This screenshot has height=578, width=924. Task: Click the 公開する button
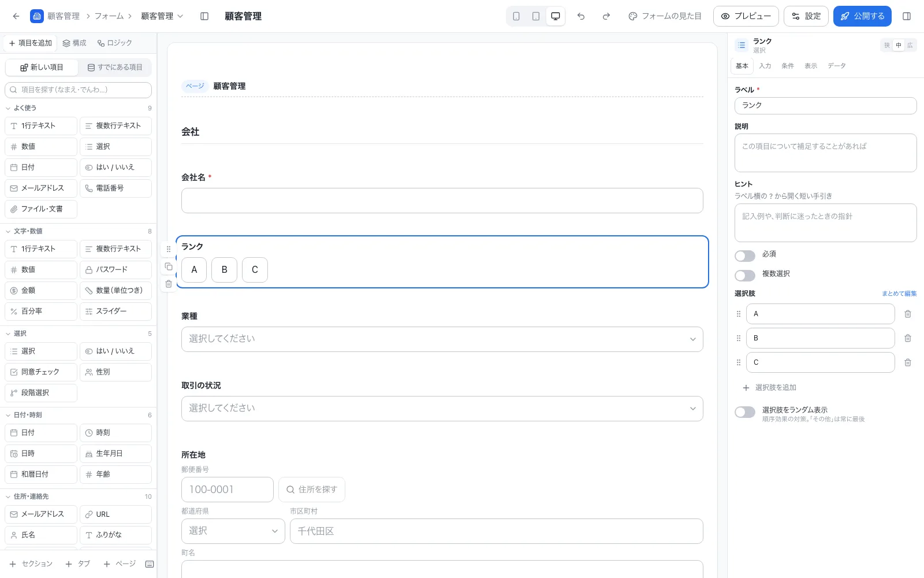point(862,16)
